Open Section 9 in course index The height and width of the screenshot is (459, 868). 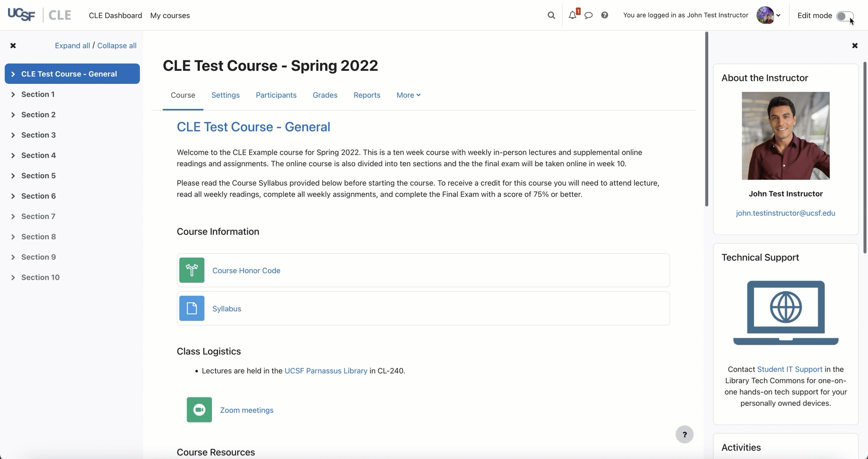pyautogui.click(x=39, y=257)
